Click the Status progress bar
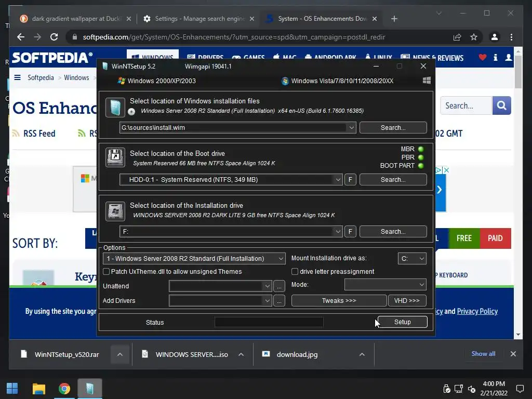 [269, 322]
